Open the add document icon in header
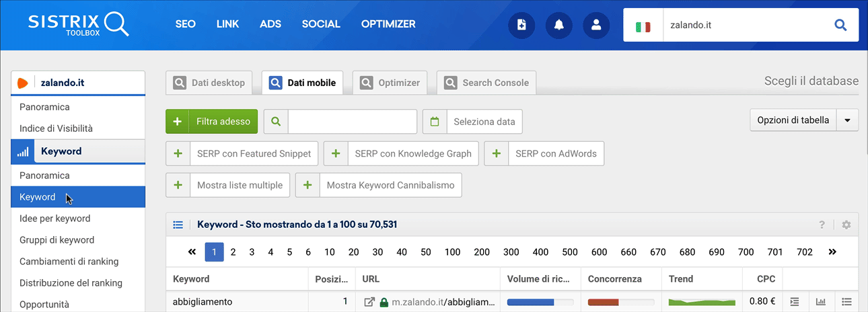The image size is (868, 312). [x=521, y=25]
